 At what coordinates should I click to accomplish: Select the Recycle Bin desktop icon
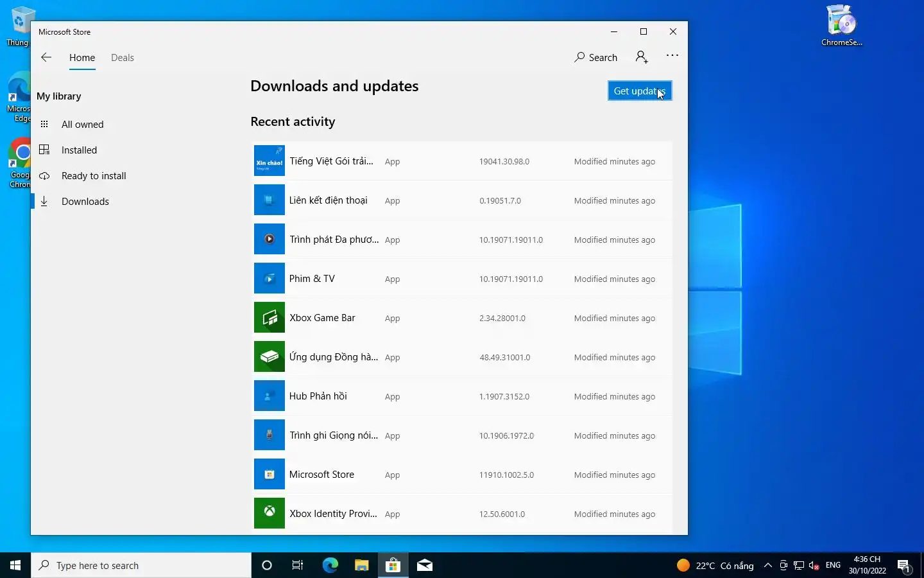[x=19, y=26]
